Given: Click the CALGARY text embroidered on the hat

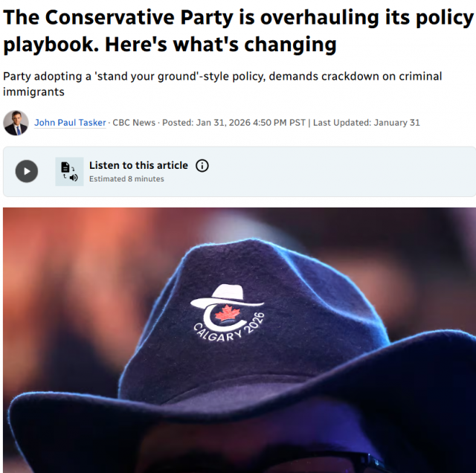Looking at the screenshot, I should [218, 334].
